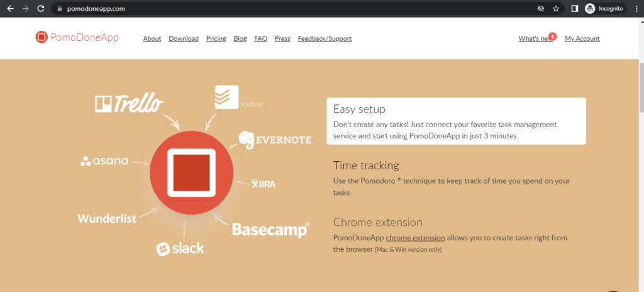The image size is (644, 292).
Task: Click the PomoDoneApp logo icon in header
Action: (x=42, y=38)
